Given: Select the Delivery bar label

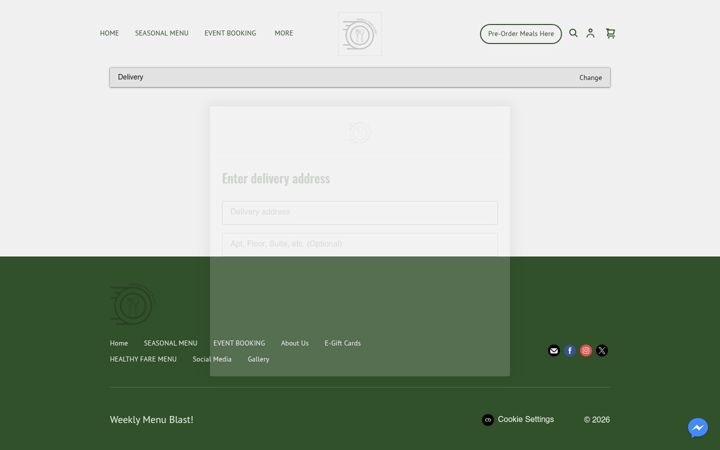Looking at the screenshot, I should (x=130, y=77).
